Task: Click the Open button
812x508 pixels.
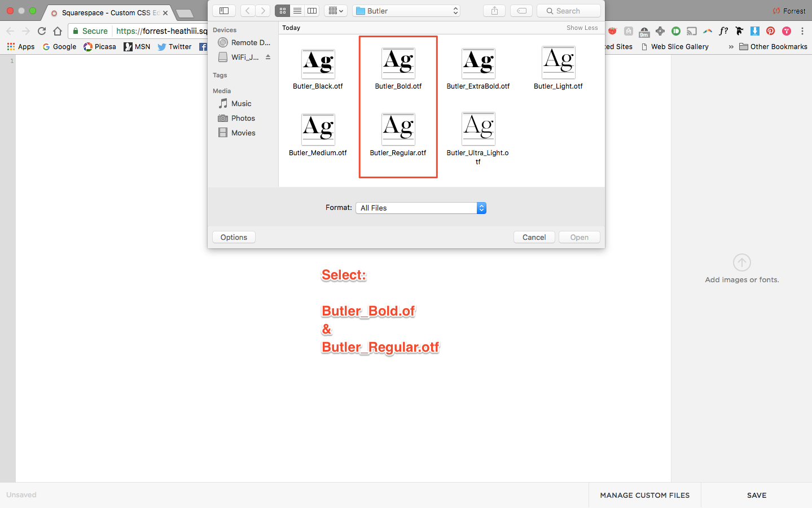Action: 579,237
